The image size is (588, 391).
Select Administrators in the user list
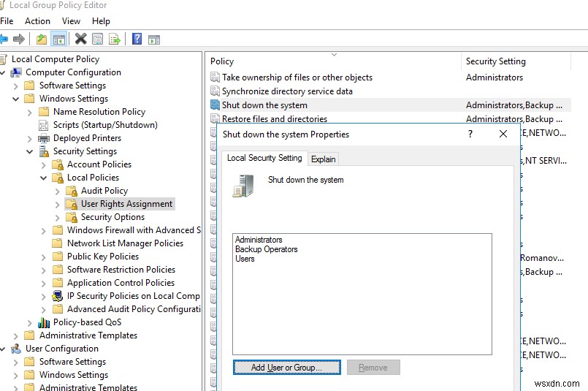[x=259, y=240]
